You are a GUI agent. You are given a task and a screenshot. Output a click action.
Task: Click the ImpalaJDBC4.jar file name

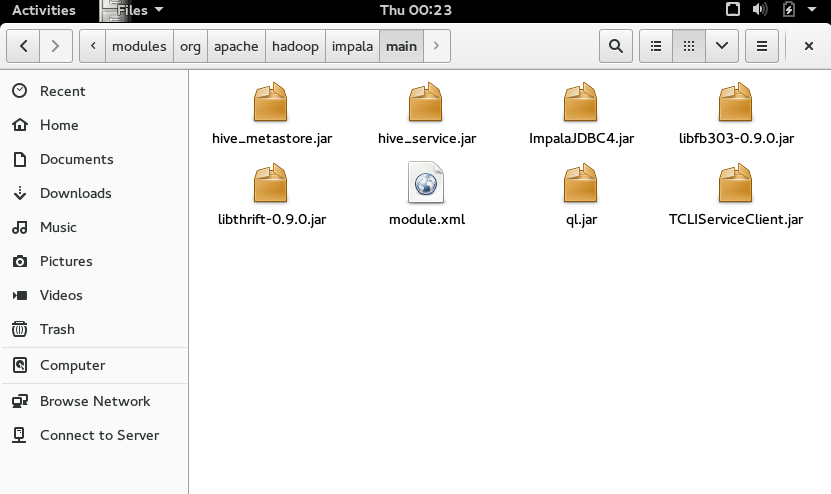coord(581,139)
